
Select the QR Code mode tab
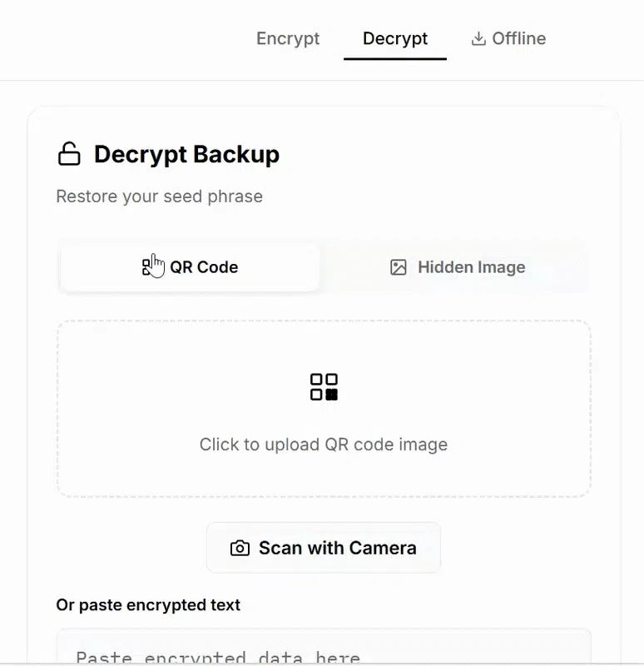point(190,267)
